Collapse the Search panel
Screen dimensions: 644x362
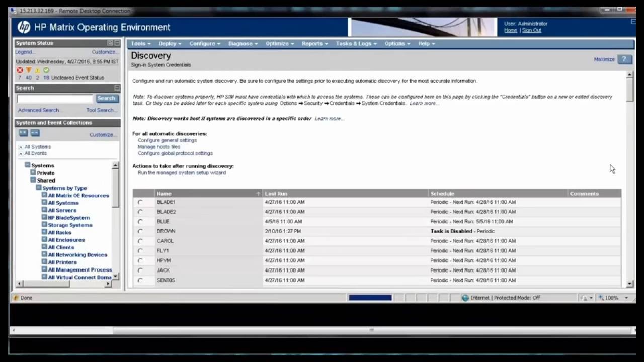[117, 88]
